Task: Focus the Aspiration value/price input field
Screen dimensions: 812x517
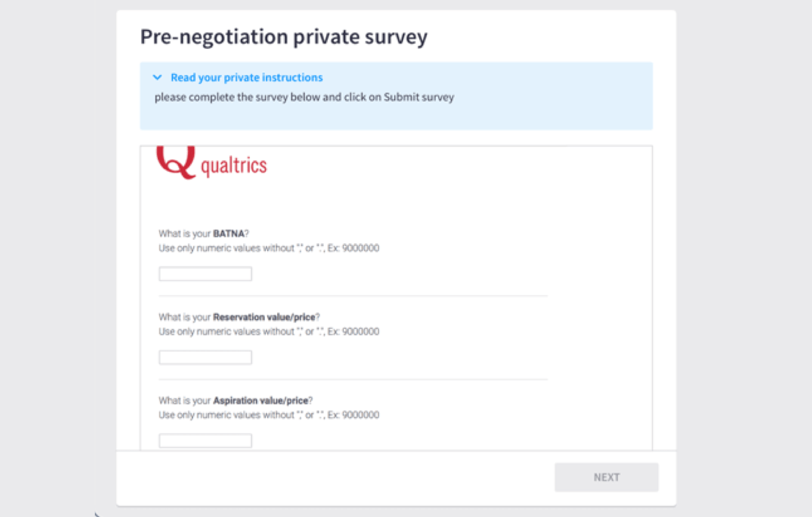Action: click(x=205, y=441)
